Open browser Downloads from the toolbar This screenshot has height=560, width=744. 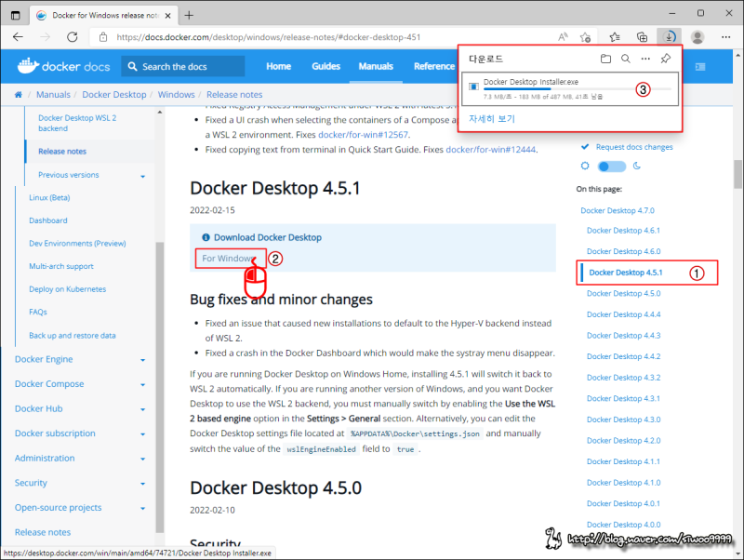(x=670, y=37)
